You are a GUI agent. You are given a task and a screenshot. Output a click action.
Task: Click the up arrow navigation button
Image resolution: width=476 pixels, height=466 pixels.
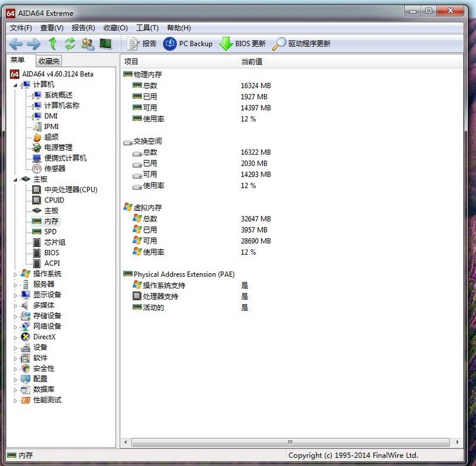coord(53,43)
